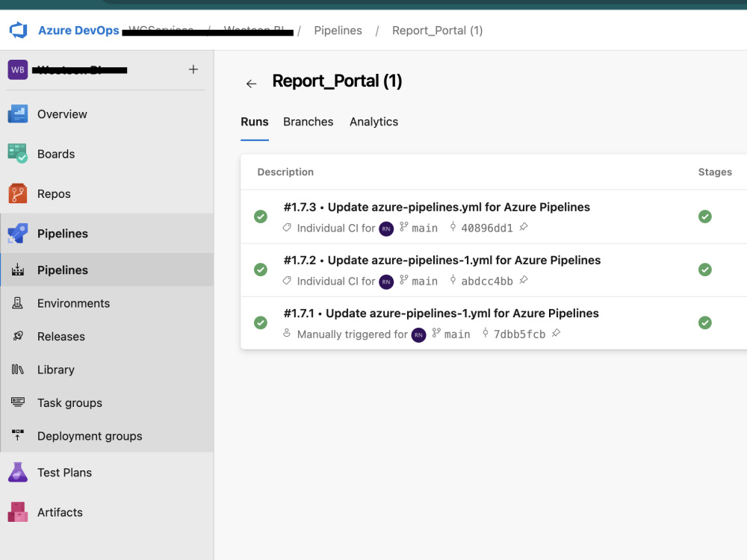The height and width of the screenshot is (560, 747).
Task: Open Test Plans from the sidebar
Action: 65,472
